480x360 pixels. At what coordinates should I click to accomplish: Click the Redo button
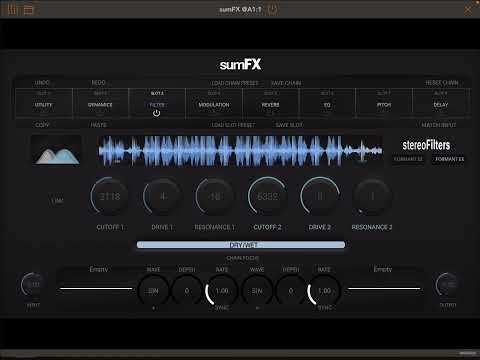coord(99,82)
